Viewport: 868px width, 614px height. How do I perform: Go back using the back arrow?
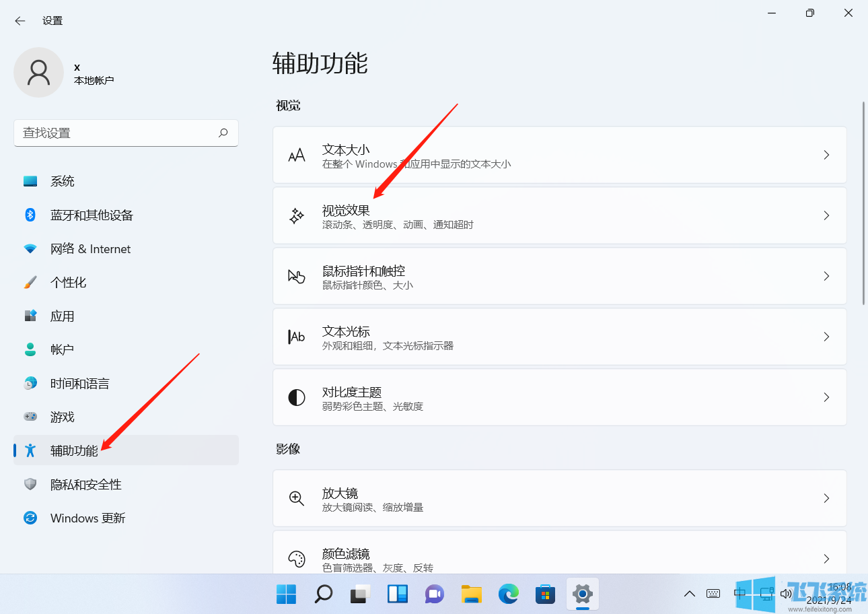[x=20, y=20]
